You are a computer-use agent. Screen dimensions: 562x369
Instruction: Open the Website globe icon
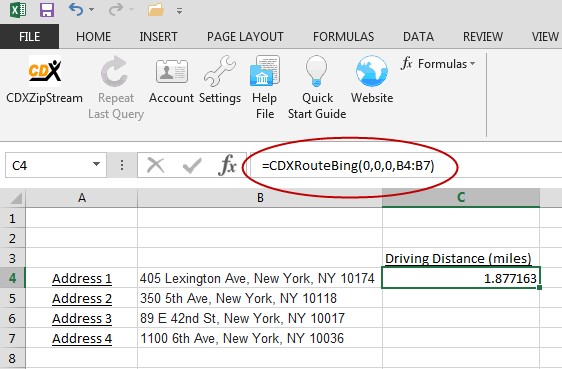click(372, 71)
